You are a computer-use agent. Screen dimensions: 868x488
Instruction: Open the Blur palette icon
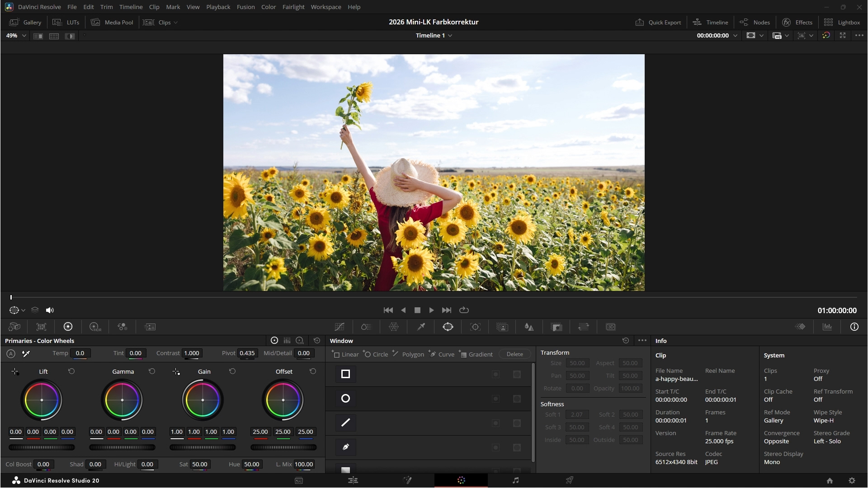pyautogui.click(x=529, y=327)
